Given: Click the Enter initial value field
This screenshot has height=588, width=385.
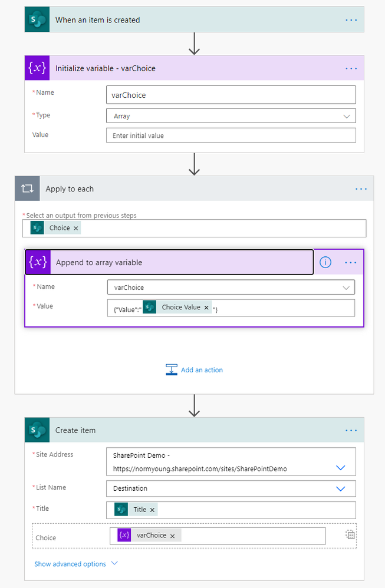Looking at the screenshot, I should (231, 136).
